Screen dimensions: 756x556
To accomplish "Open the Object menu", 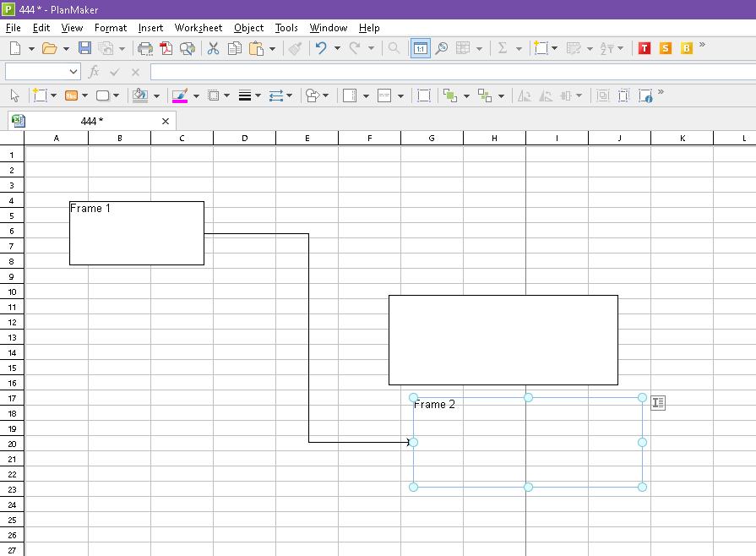I will (248, 28).
